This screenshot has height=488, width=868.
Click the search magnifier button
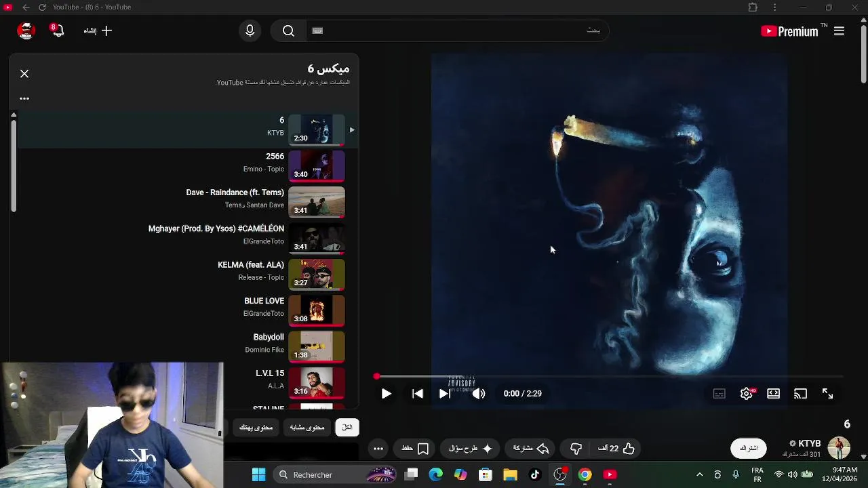(288, 30)
